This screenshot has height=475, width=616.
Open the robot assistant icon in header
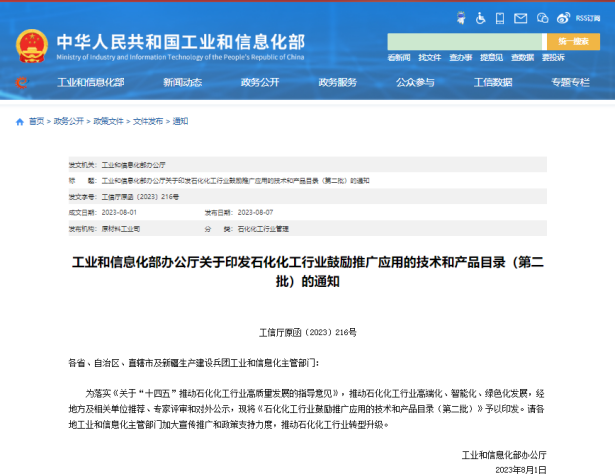click(x=461, y=18)
